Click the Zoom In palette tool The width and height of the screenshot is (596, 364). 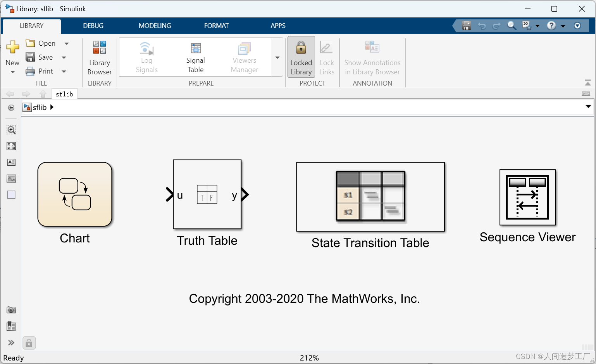[x=11, y=130]
